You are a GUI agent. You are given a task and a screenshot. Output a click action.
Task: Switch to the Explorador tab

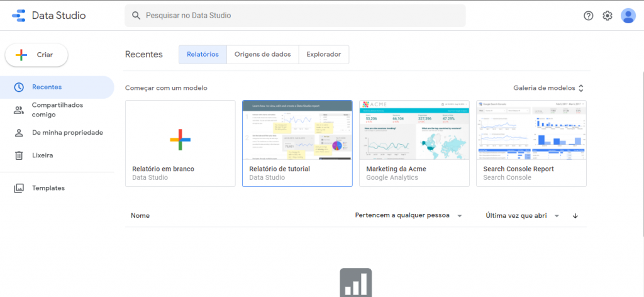(x=323, y=55)
